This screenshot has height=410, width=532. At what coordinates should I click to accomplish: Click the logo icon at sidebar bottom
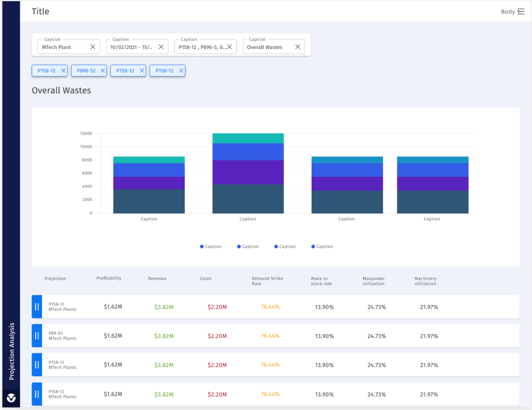[11, 398]
